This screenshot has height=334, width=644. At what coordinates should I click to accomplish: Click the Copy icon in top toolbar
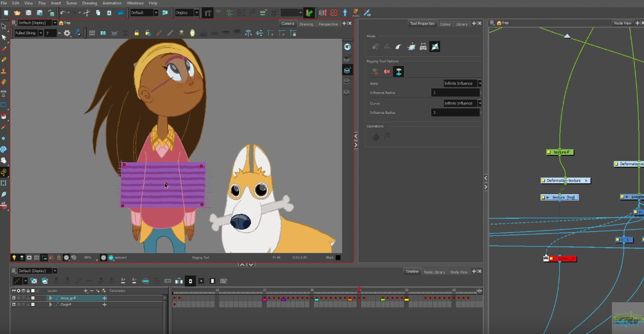tap(98, 13)
